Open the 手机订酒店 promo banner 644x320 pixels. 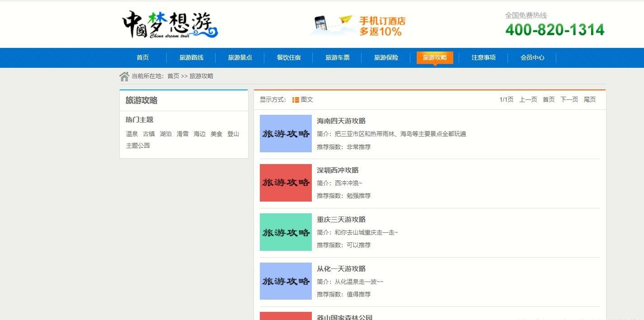pos(358,25)
